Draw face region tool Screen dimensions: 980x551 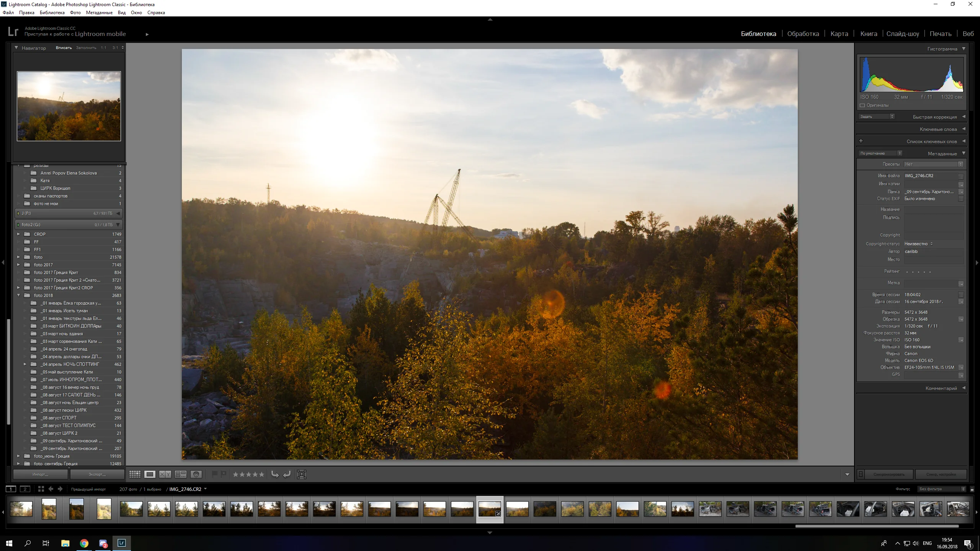click(x=302, y=474)
